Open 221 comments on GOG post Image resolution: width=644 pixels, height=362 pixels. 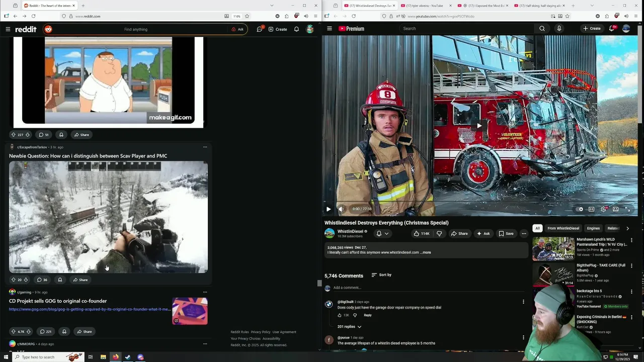(45, 332)
